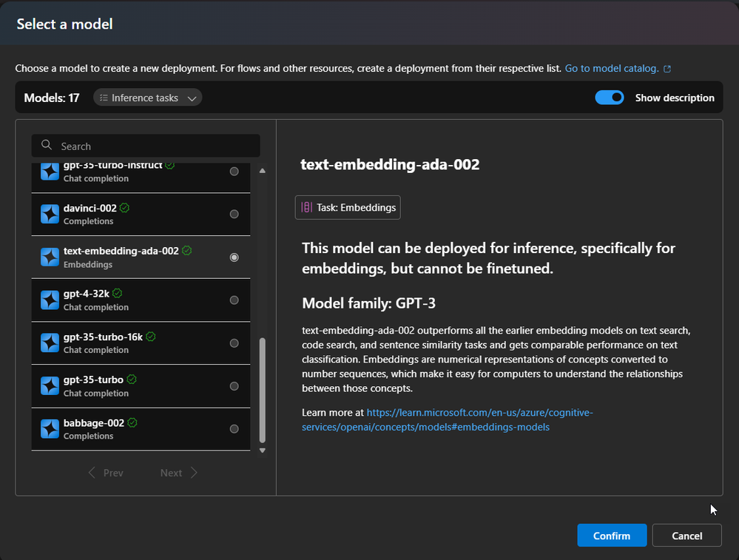739x560 pixels.
Task: Click the Models: 17 count label
Action: (52, 98)
